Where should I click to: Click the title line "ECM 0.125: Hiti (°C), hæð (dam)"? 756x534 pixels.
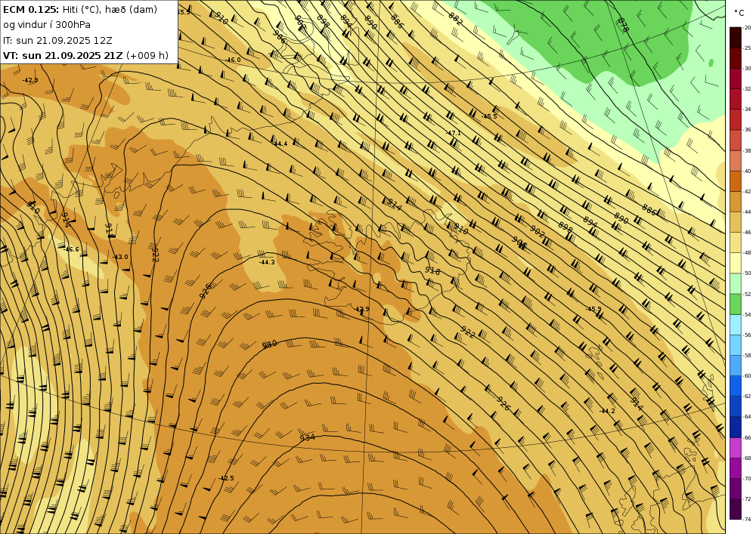(80, 9)
